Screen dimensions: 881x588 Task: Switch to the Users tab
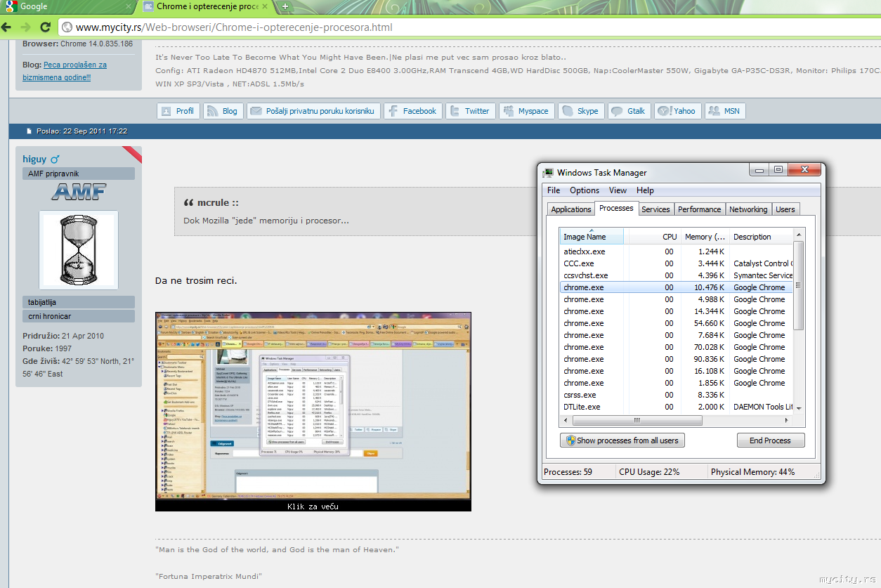tap(785, 209)
